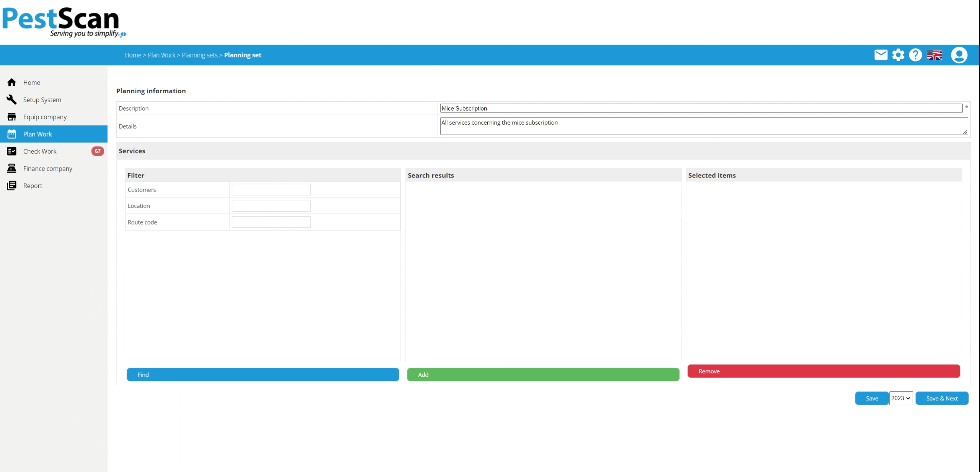Click the Setup System wrench icon

click(x=12, y=99)
